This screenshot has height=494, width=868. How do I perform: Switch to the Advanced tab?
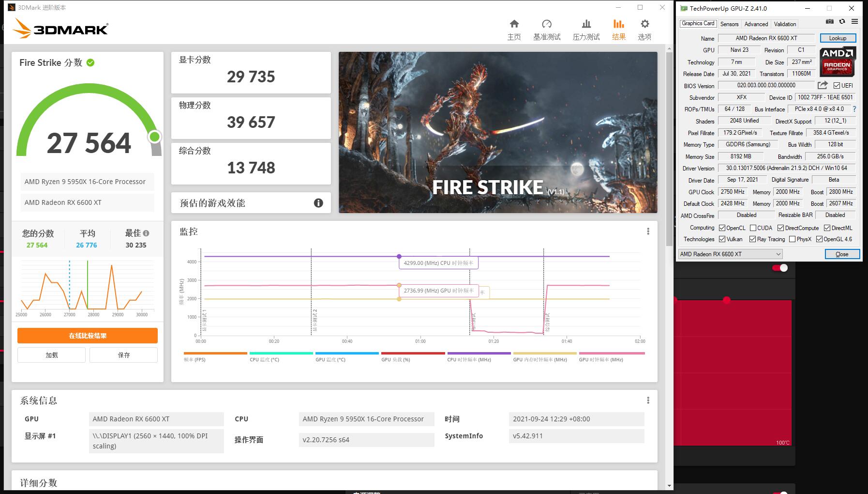(756, 24)
